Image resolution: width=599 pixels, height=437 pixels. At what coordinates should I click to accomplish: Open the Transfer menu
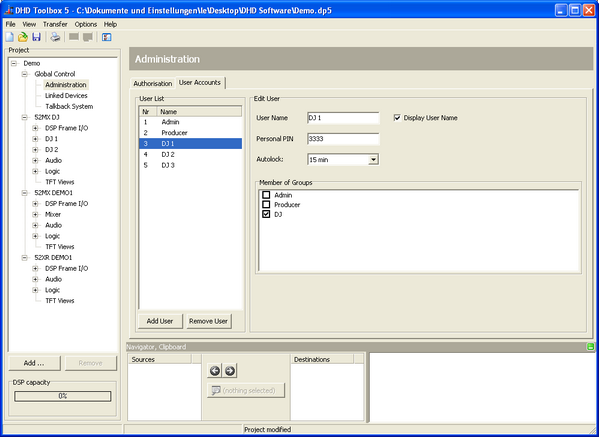coord(55,24)
